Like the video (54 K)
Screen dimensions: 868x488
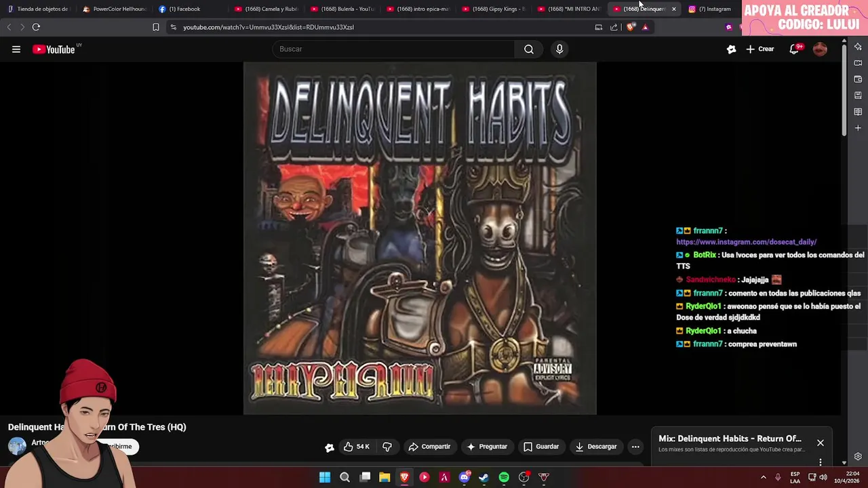click(357, 447)
